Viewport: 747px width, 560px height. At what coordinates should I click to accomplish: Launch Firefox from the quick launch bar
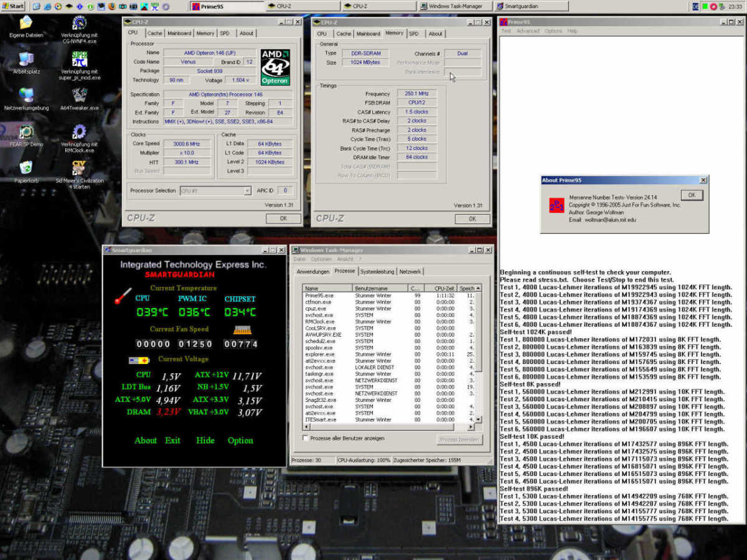[112, 6]
